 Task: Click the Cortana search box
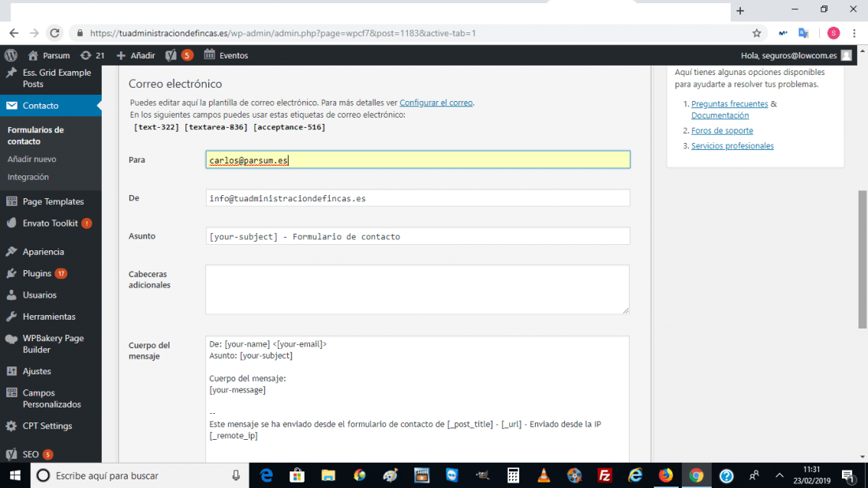click(x=140, y=475)
